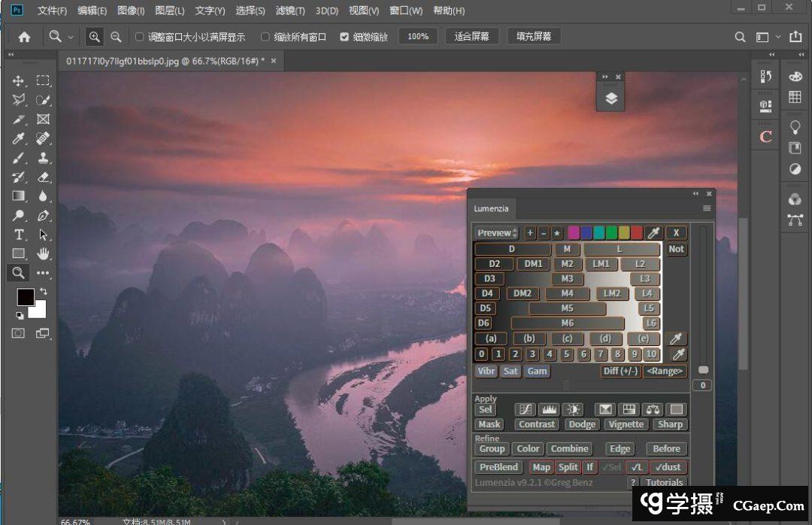Click the curves icon in Lumenzia Apply
Viewport: 812px width, 525px height.
[525, 409]
